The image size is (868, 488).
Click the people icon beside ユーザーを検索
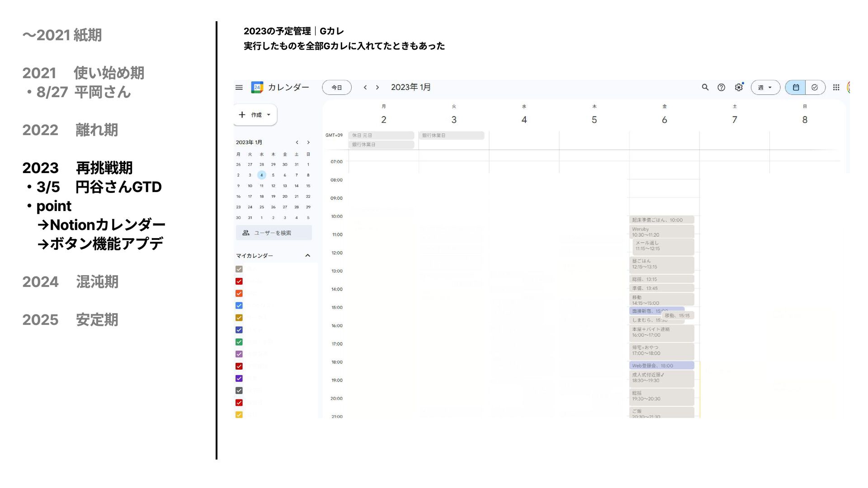245,233
